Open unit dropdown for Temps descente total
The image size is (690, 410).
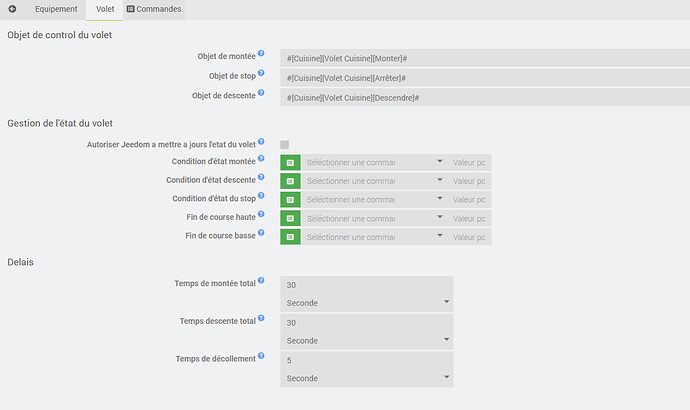tap(367, 340)
